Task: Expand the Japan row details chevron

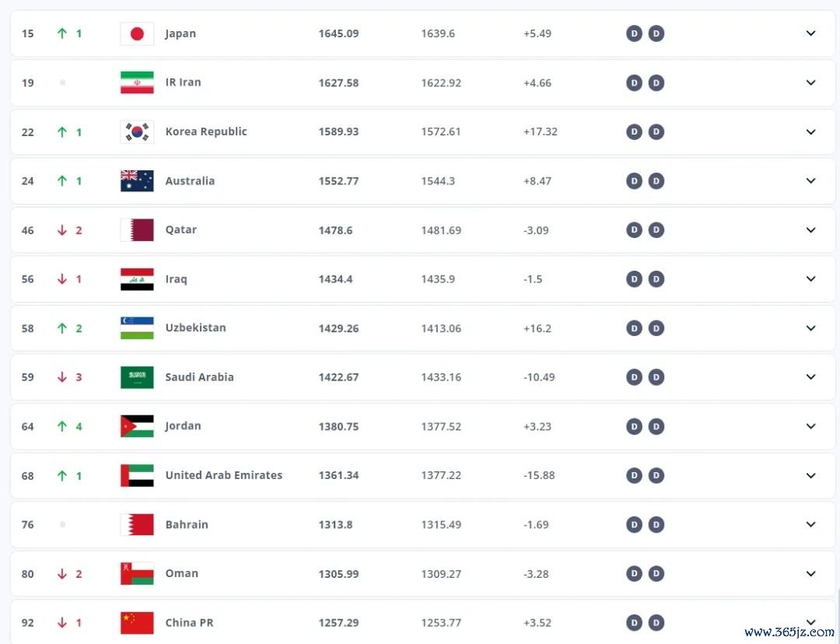Action: (810, 33)
